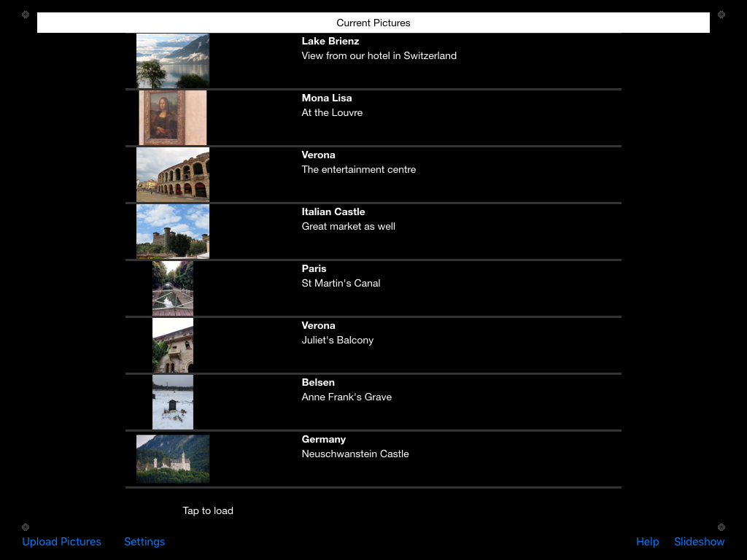Open Settings
Screen dimensions: 747x560
pos(144,542)
